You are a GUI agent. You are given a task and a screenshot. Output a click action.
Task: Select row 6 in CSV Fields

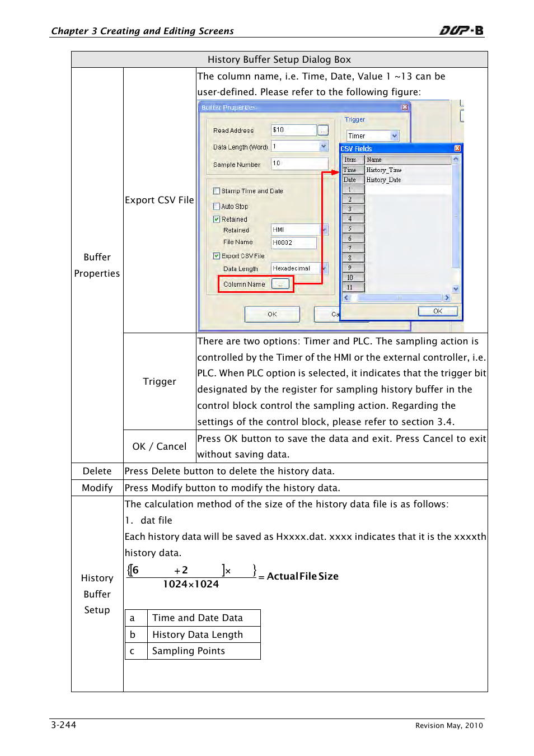[x=353, y=239]
